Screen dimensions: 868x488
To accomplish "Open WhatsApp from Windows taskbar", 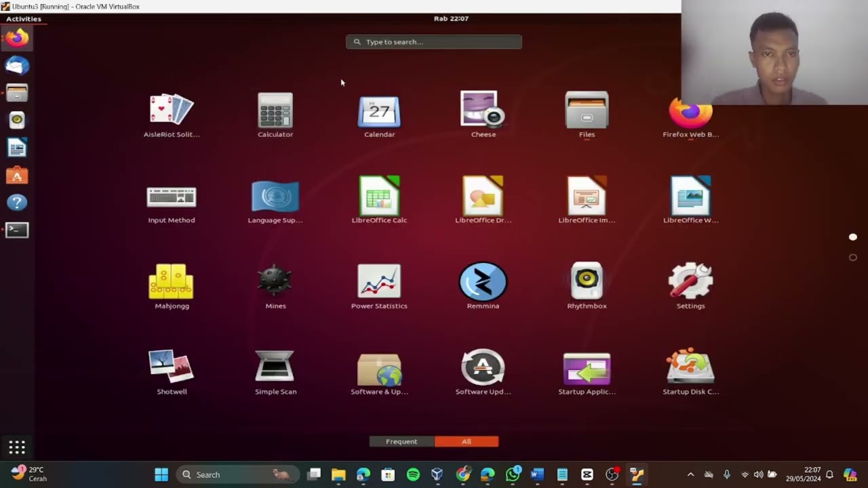I will click(513, 474).
